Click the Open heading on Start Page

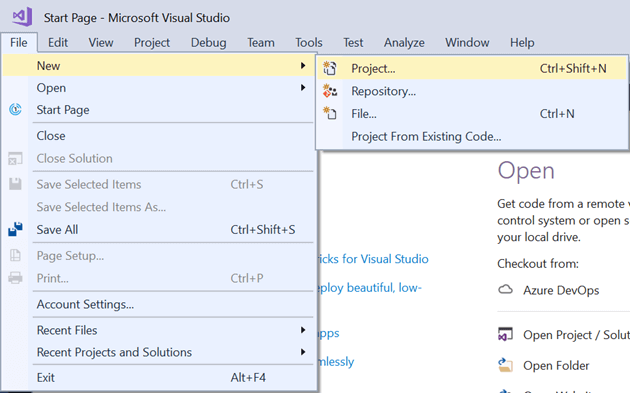coord(526,171)
